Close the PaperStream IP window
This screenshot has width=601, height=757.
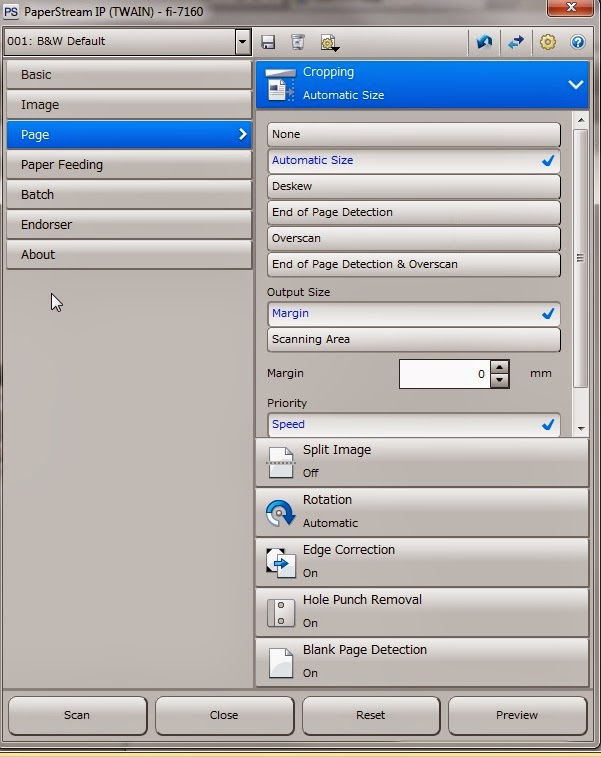coord(571,7)
